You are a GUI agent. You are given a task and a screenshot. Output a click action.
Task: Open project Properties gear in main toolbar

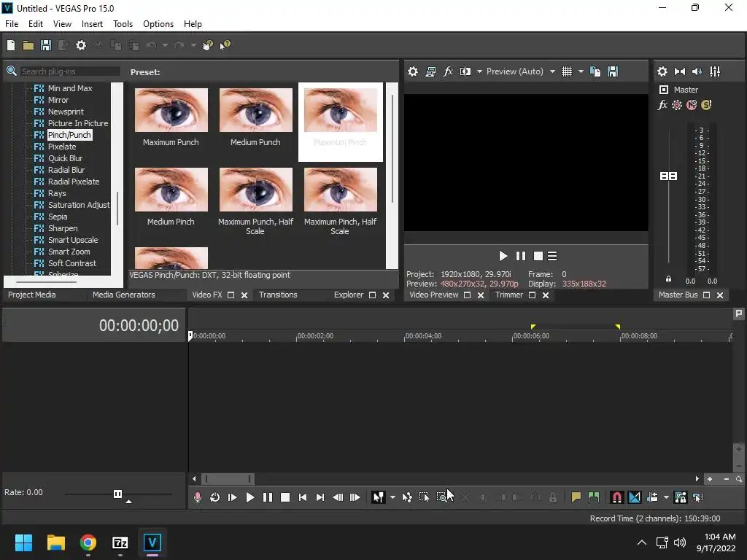click(x=81, y=45)
